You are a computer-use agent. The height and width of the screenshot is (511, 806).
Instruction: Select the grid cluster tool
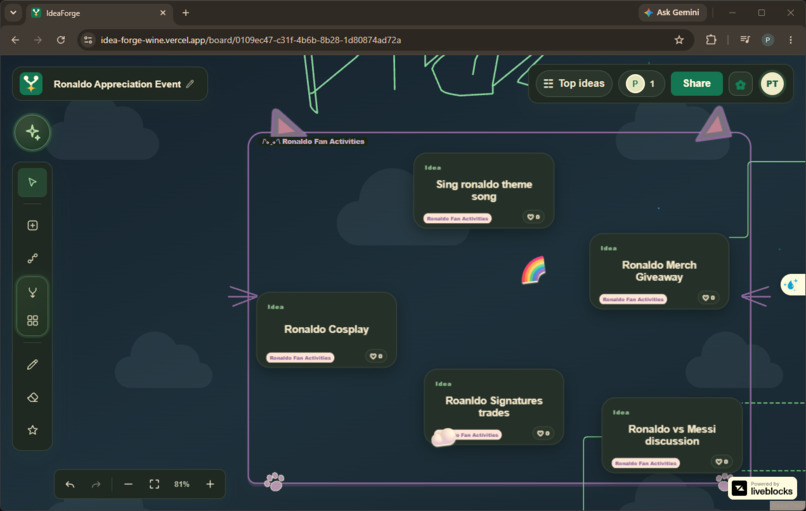click(x=32, y=321)
